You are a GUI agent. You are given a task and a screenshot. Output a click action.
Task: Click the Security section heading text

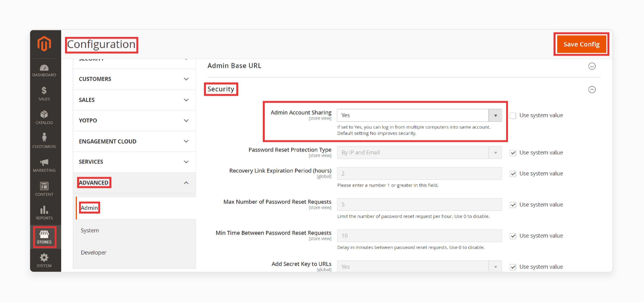pyautogui.click(x=221, y=89)
